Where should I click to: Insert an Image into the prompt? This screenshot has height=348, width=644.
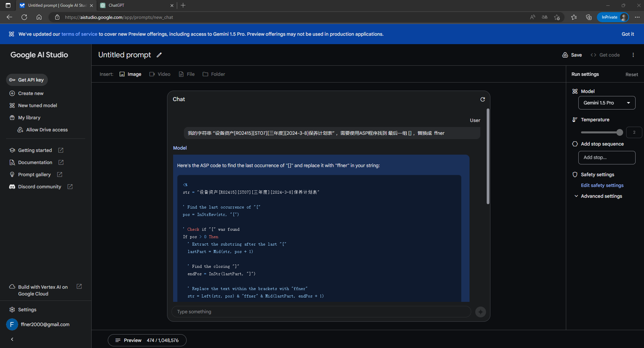coord(130,74)
